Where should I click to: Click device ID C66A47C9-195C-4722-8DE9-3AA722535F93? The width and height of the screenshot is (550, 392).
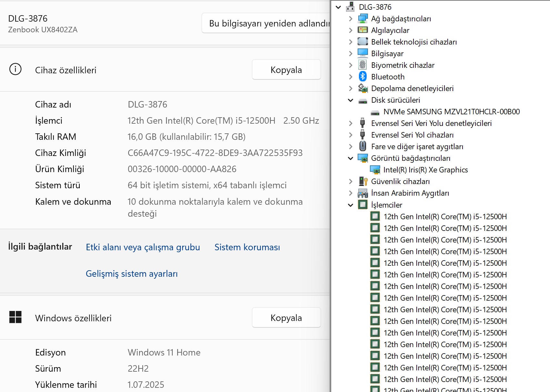point(215,153)
